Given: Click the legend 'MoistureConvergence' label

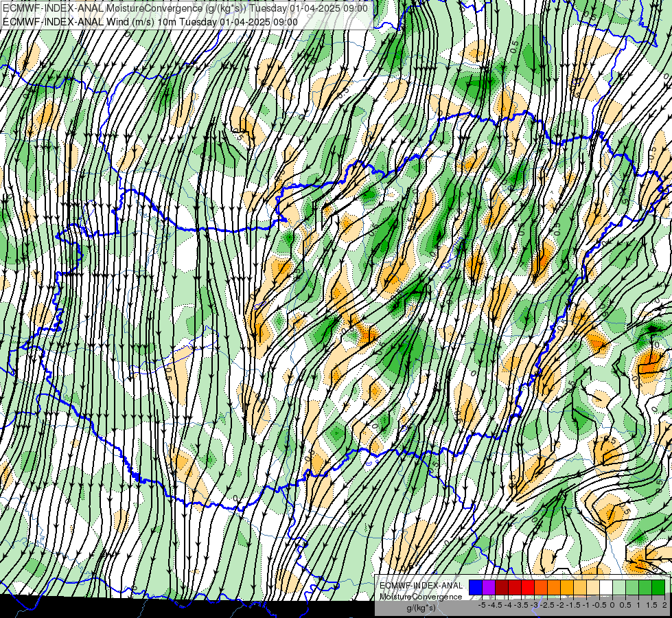Looking at the screenshot, I should coord(421,597).
